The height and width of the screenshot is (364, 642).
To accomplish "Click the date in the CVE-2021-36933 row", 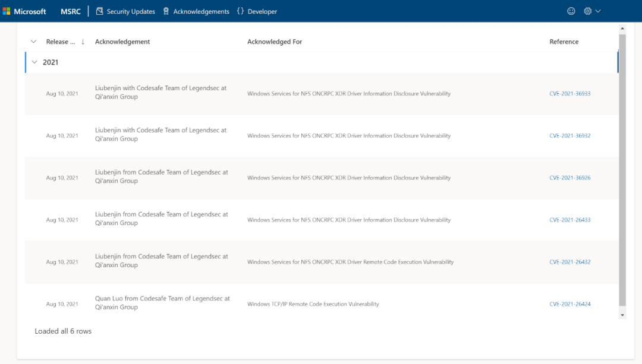I will coord(62,94).
